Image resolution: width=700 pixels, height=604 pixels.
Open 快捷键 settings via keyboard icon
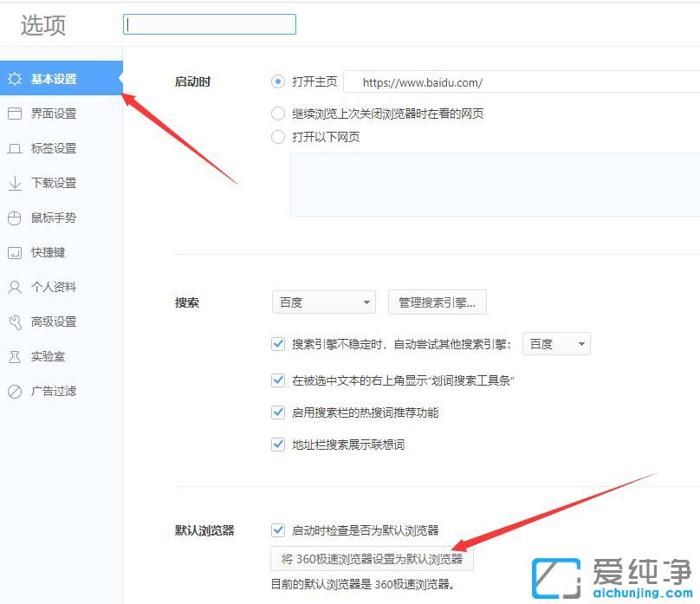(x=16, y=252)
